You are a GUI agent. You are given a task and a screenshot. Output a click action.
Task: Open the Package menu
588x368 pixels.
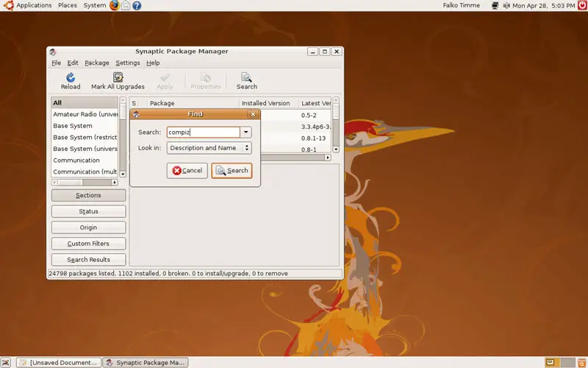coord(97,63)
